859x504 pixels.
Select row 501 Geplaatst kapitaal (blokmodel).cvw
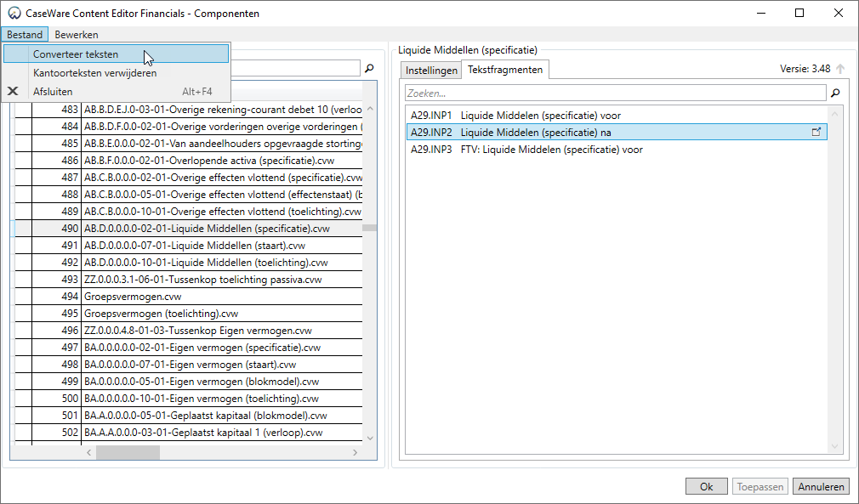(189, 415)
